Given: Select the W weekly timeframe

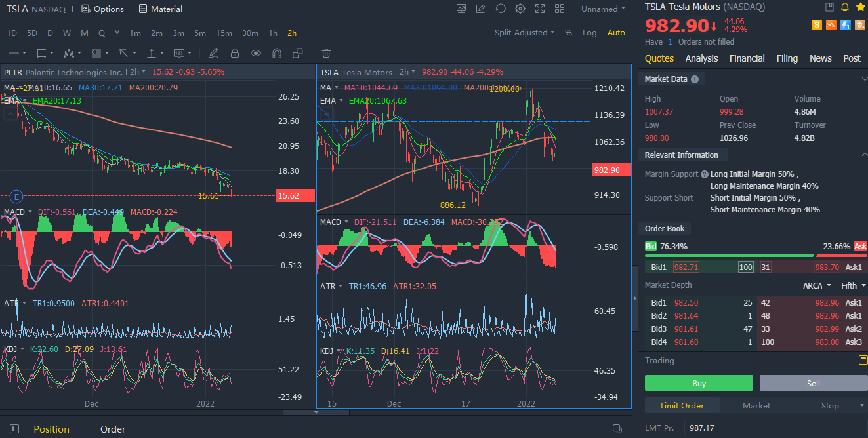Looking at the screenshot, I should (x=67, y=33).
